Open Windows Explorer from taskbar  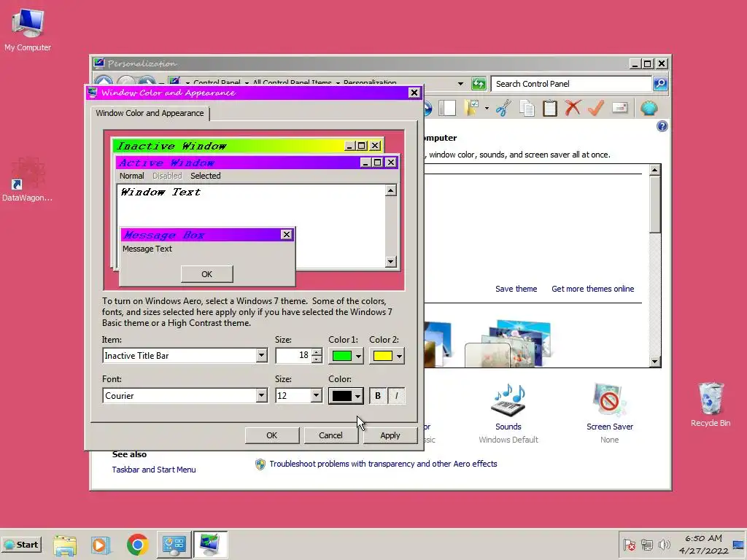point(65,545)
